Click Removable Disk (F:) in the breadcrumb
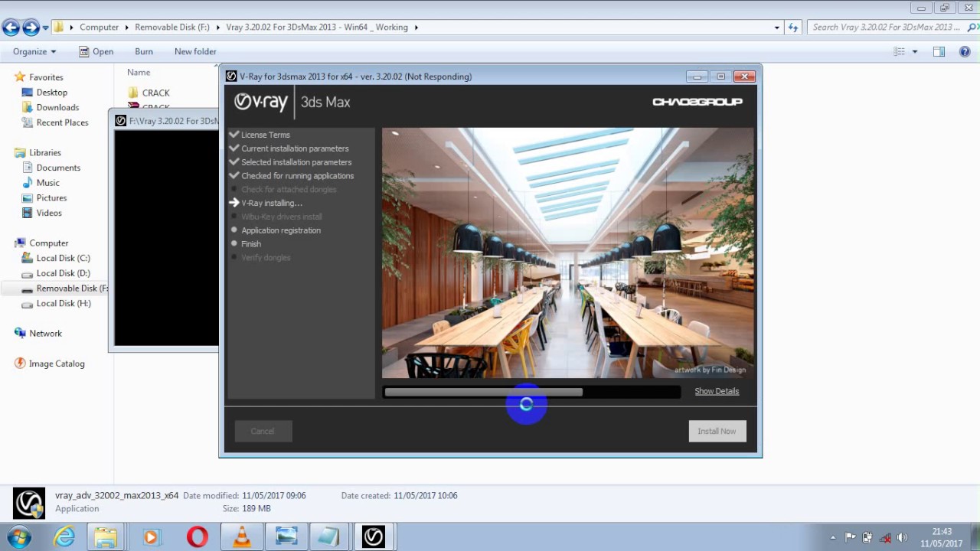Viewport: 980px width, 551px height. coord(172,27)
